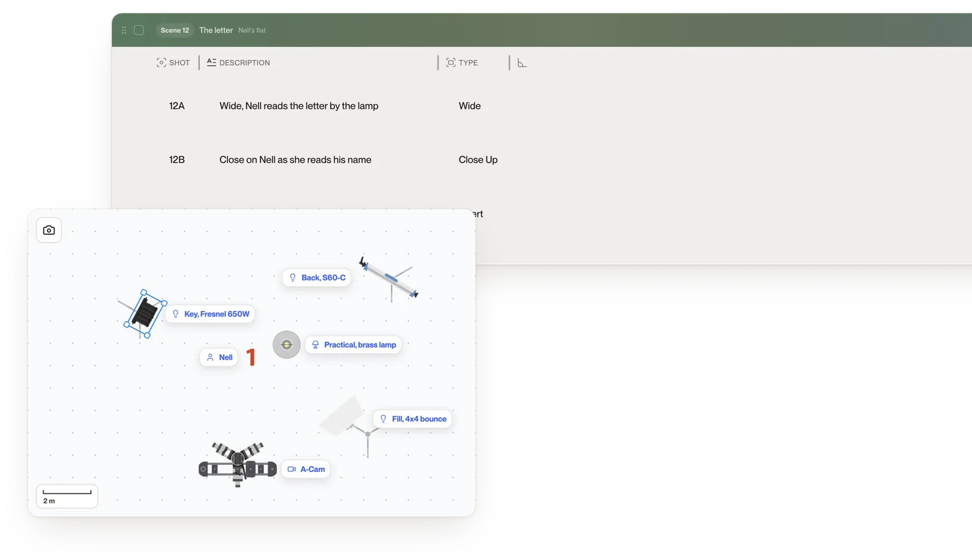
Task: Click 'Close on Nell as she reads his name'
Action: click(x=295, y=160)
